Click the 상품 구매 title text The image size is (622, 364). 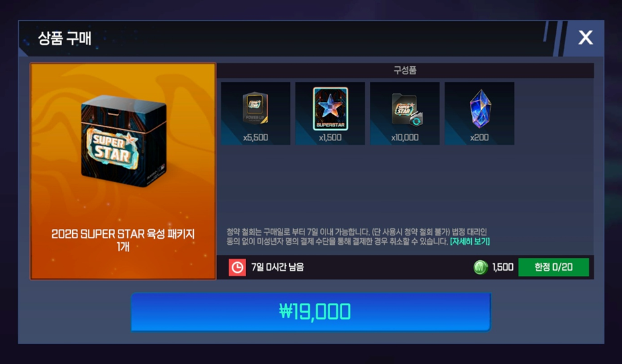click(x=65, y=38)
